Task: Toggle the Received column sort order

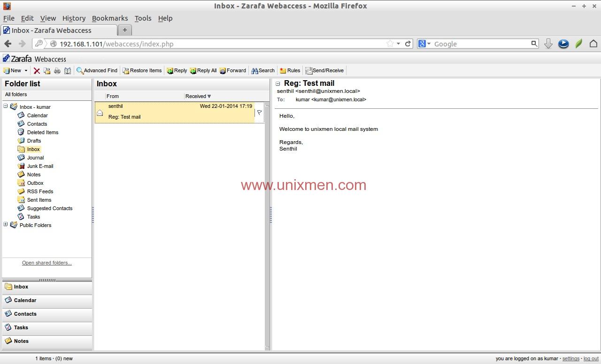Action: (224, 96)
